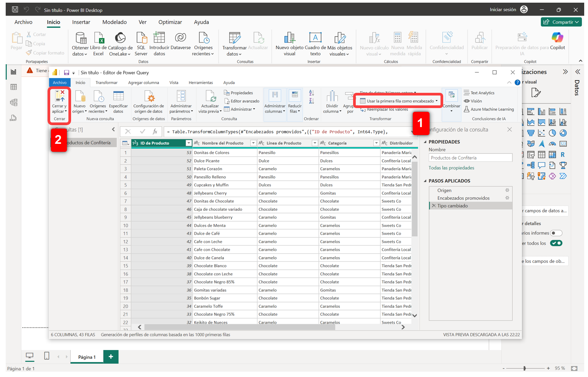Open Text Analytics
Viewport: 588px width, 377px height.
click(479, 93)
